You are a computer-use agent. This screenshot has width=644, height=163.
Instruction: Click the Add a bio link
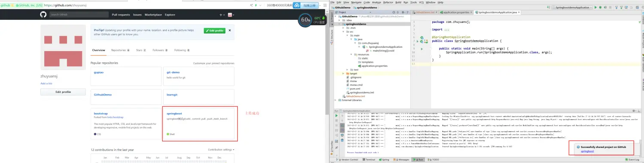46,83
